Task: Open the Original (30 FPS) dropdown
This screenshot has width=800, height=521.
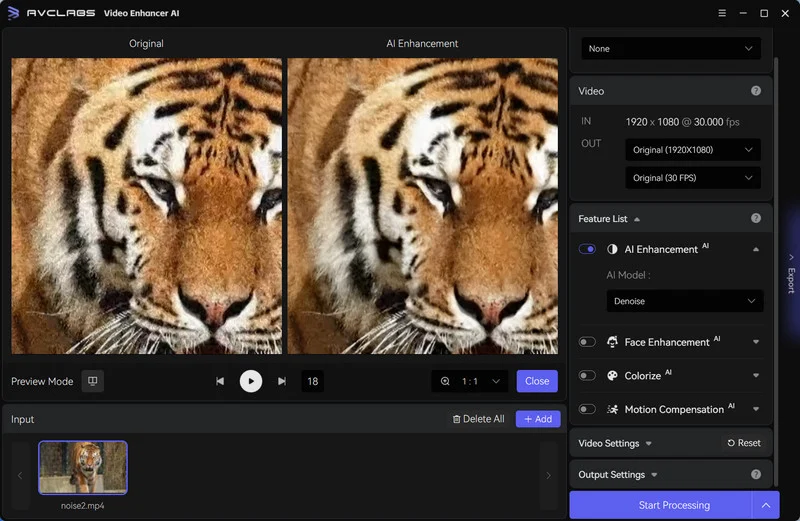Action: click(692, 178)
